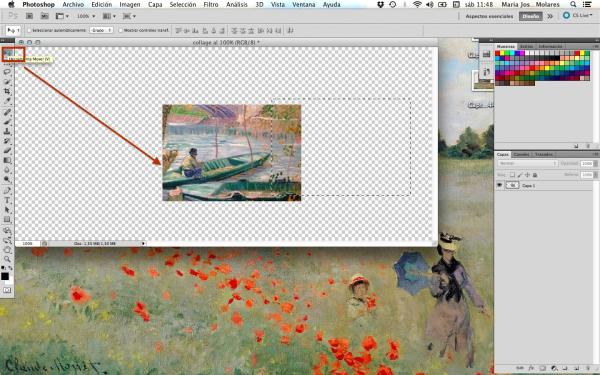This screenshot has width=600, height=375.
Task: Open the Ventana menu
Action: [303, 5]
